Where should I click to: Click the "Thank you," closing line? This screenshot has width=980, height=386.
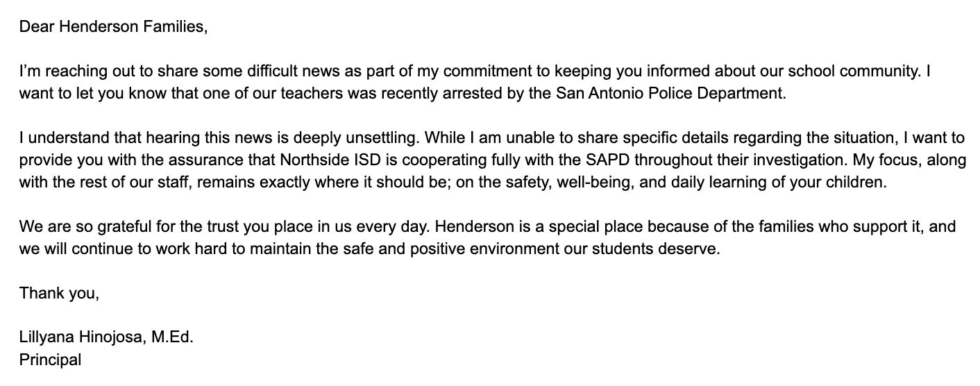point(60,293)
